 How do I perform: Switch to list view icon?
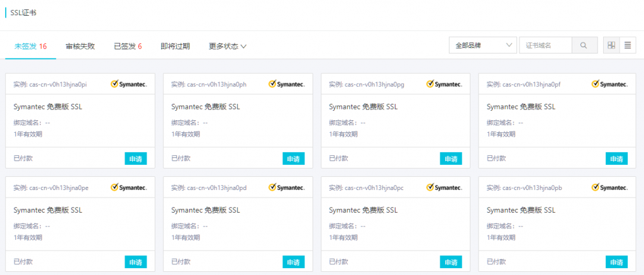tap(628, 45)
